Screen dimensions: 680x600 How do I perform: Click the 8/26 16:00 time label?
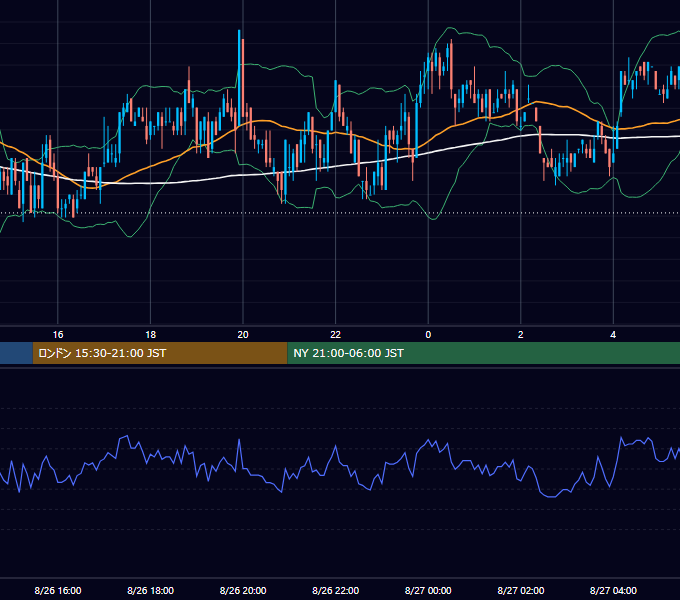click(58, 590)
